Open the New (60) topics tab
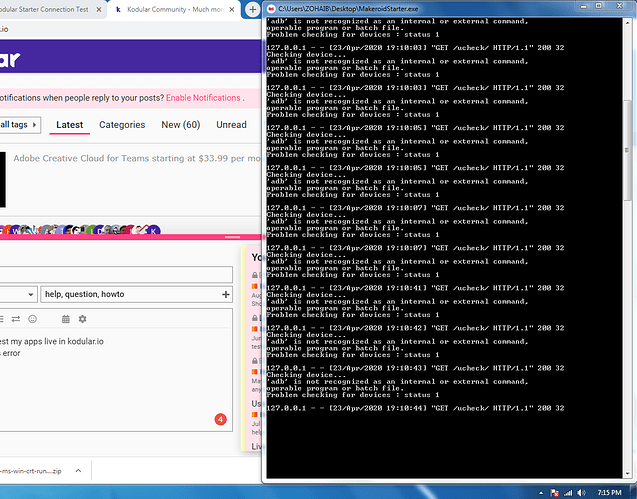This screenshot has width=637, height=499. tap(181, 125)
